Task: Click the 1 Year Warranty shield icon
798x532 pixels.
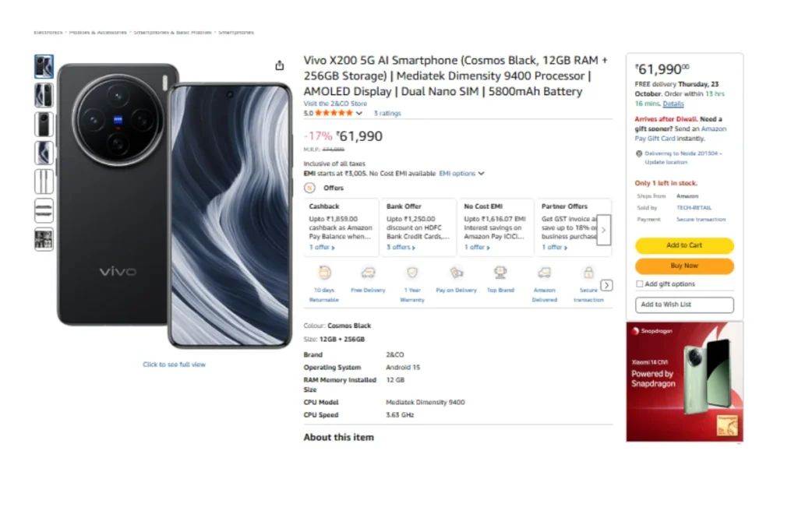Action: click(412, 273)
